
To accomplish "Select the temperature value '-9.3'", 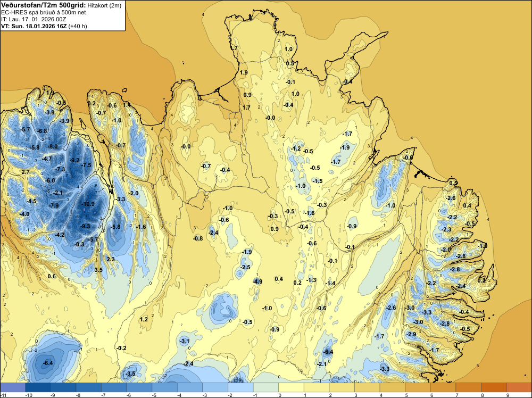I will click(x=85, y=226).
